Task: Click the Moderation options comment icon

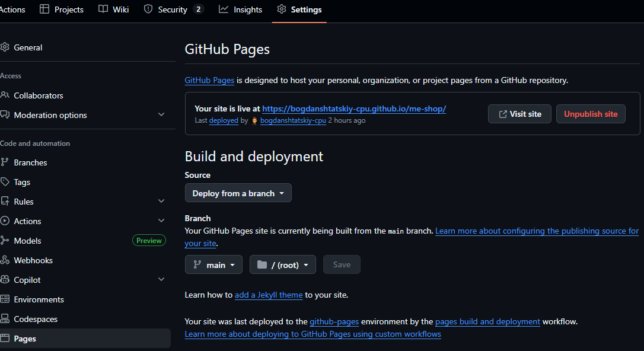Action: (x=5, y=115)
